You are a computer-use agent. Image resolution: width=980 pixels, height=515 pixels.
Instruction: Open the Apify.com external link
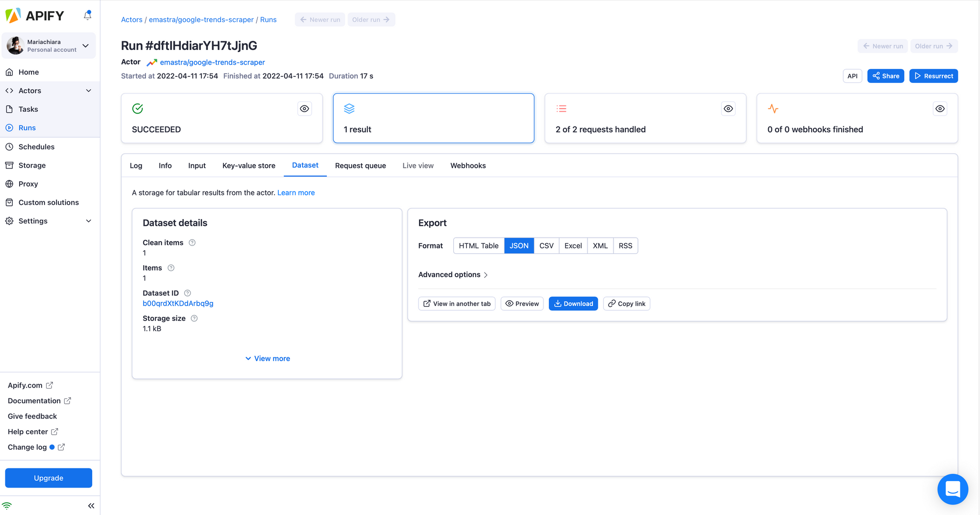[x=30, y=385]
